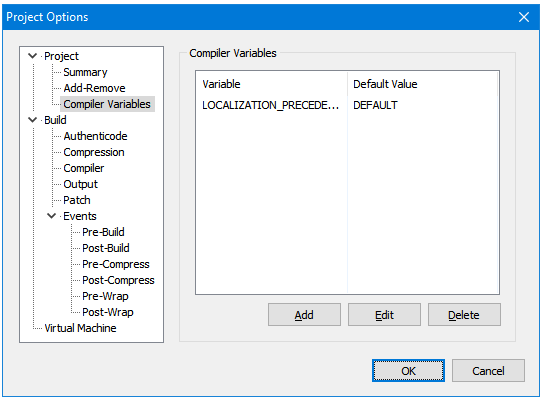Viewport: 543px width, 398px height.
Task: Open Virtual Machine options
Action: (x=80, y=328)
